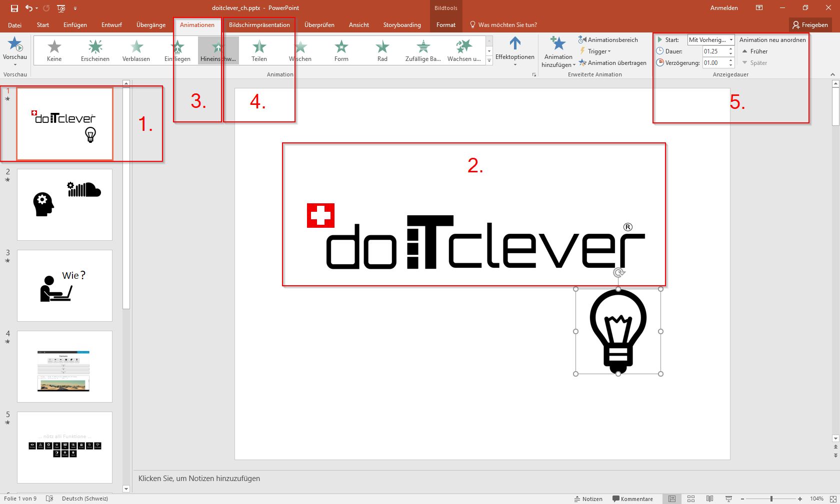The height and width of the screenshot is (504, 840).
Task: Toggle the Notizen pane
Action: click(587, 499)
